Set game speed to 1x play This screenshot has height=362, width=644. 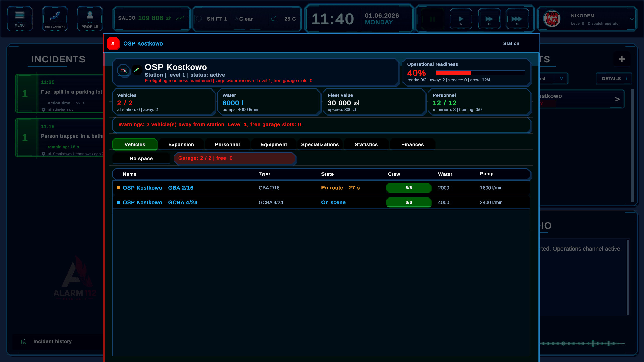point(461,19)
